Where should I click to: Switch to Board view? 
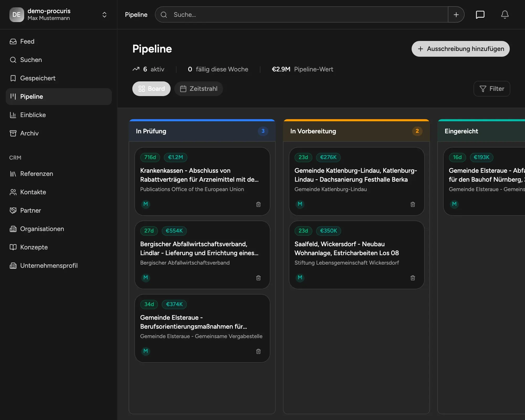click(x=151, y=89)
